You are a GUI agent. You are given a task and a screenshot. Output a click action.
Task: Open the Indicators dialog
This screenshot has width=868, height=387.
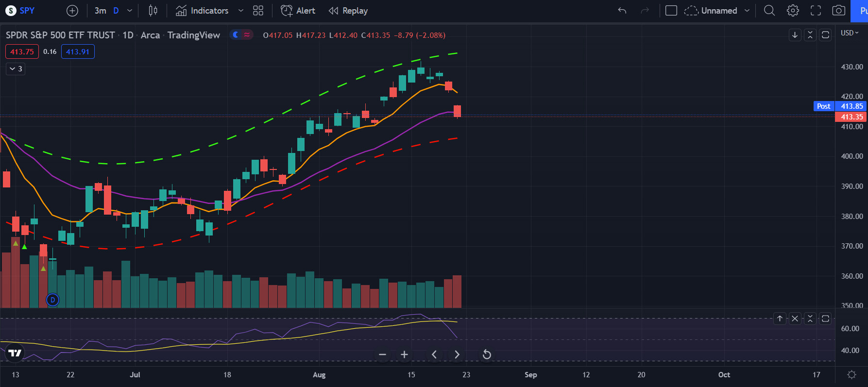202,11
